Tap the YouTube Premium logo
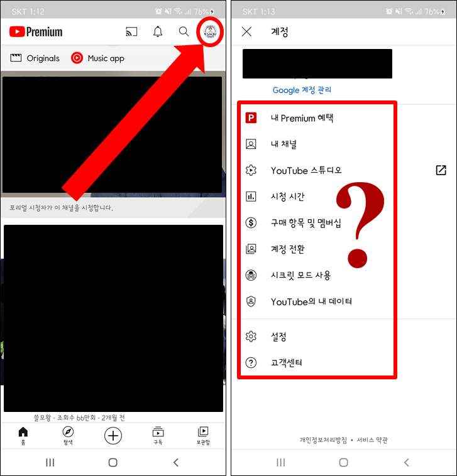This screenshot has height=476, width=457. [x=36, y=31]
